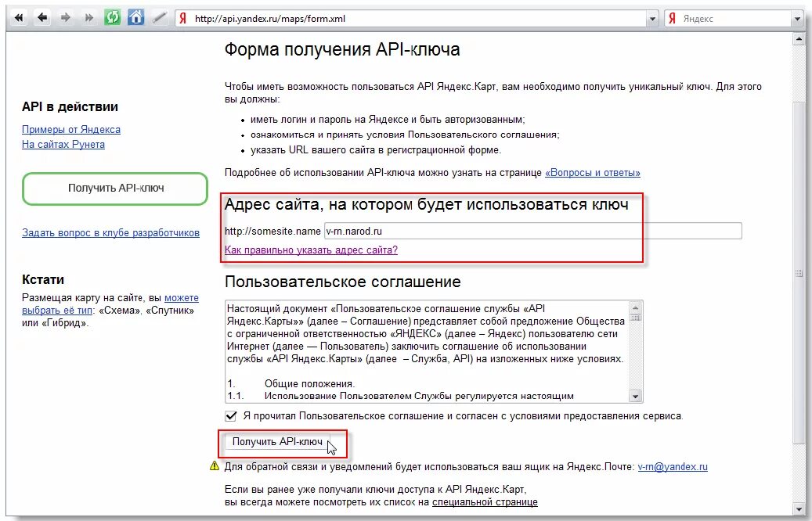Image resolution: width=812 pixels, height=521 pixels.
Task: Go forward with the right arrow button
Action: [65, 18]
